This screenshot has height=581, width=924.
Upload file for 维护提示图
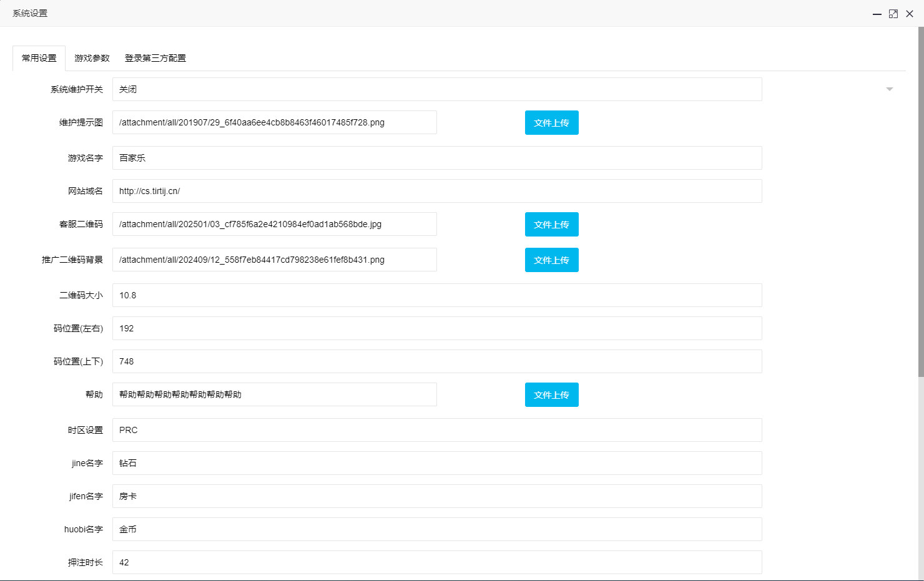click(551, 123)
